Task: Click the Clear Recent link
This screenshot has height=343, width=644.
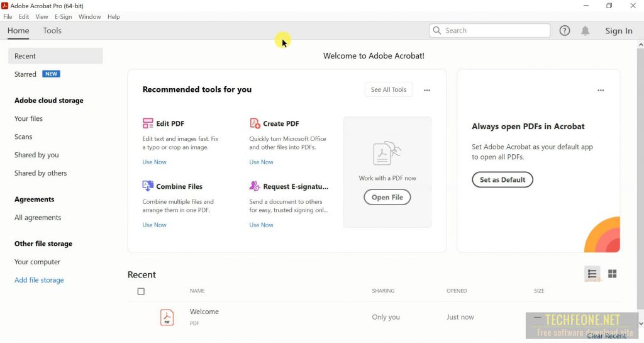Action: click(x=607, y=335)
